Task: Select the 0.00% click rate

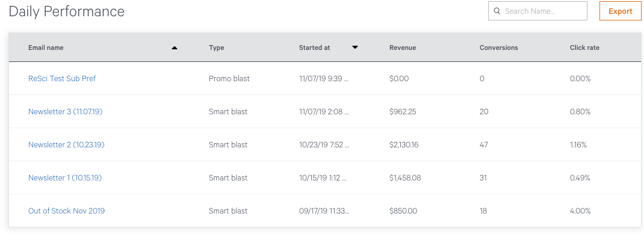Action: tap(580, 78)
